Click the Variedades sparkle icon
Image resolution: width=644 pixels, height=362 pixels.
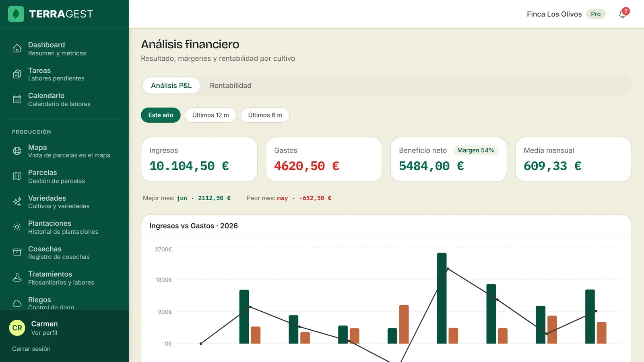click(17, 202)
